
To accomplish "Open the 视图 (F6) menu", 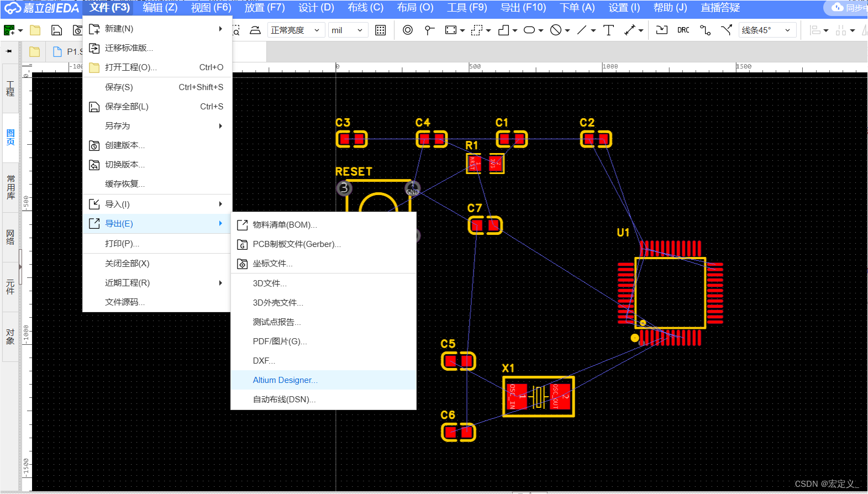I will point(211,8).
